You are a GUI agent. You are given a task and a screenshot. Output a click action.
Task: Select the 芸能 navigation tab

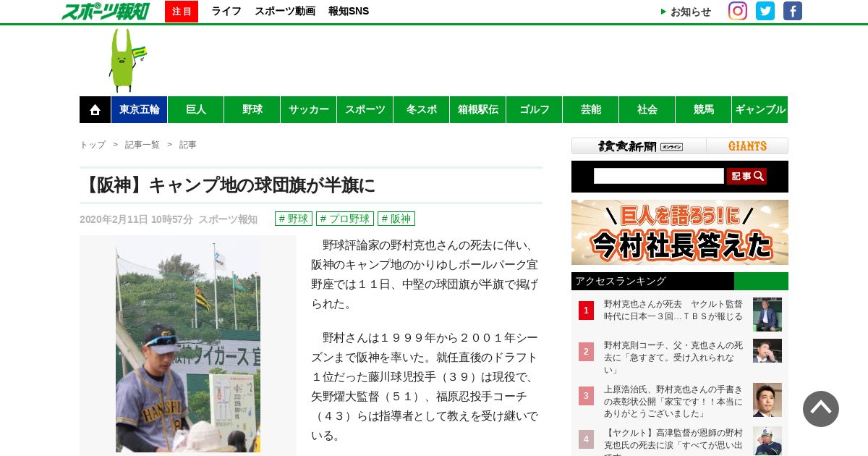[x=591, y=110]
